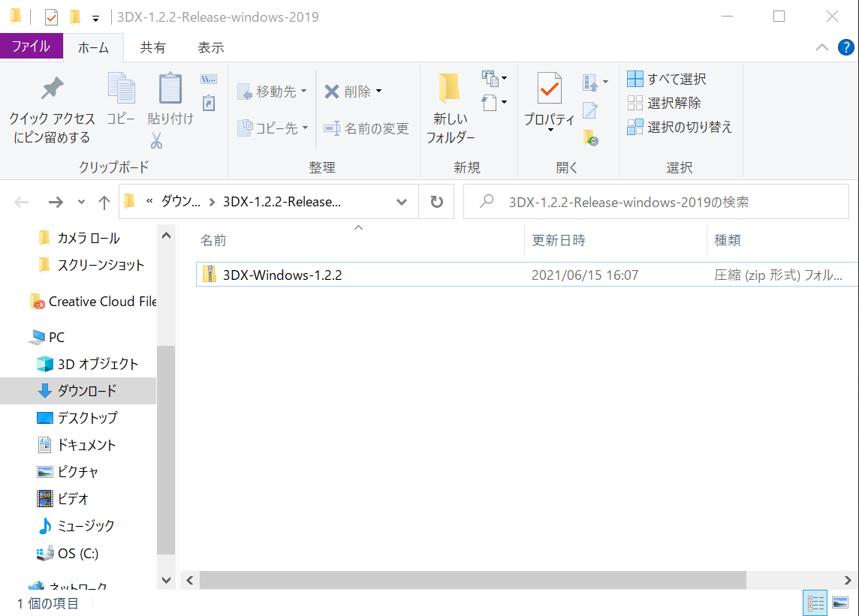Image resolution: width=859 pixels, height=616 pixels.
Task: Open the ファイル menu tab
Action: pyautogui.click(x=31, y=47)
